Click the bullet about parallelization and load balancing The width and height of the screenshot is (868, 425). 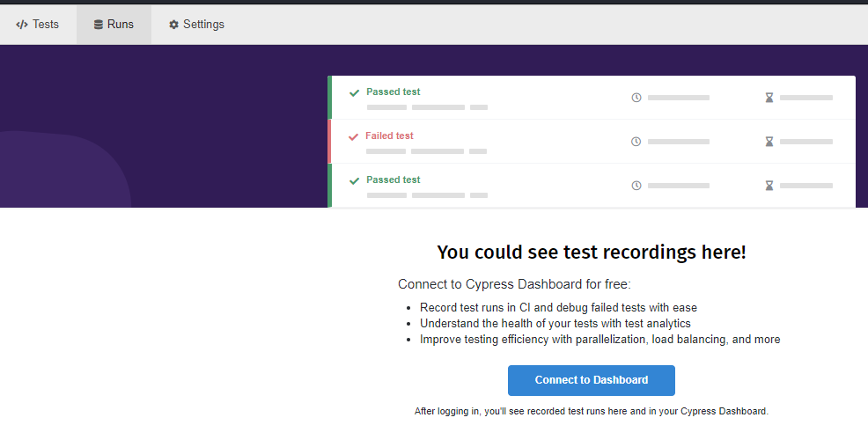(600, 340)
